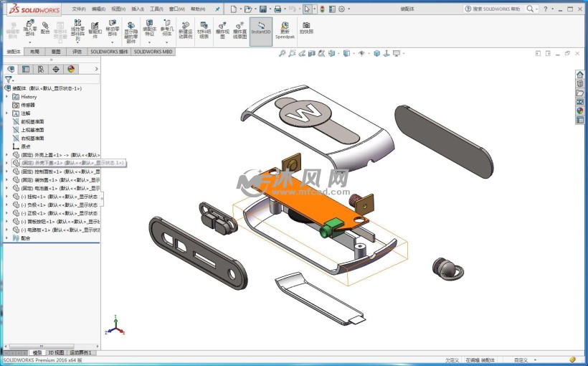Screen dimensions: 588x366
Task: Expand the 外壳上盖<1> component node
Action: coord(6,155)
